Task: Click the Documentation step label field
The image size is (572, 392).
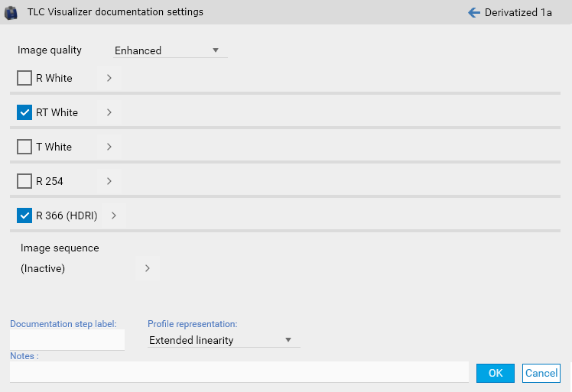Action: click(67, 340)
